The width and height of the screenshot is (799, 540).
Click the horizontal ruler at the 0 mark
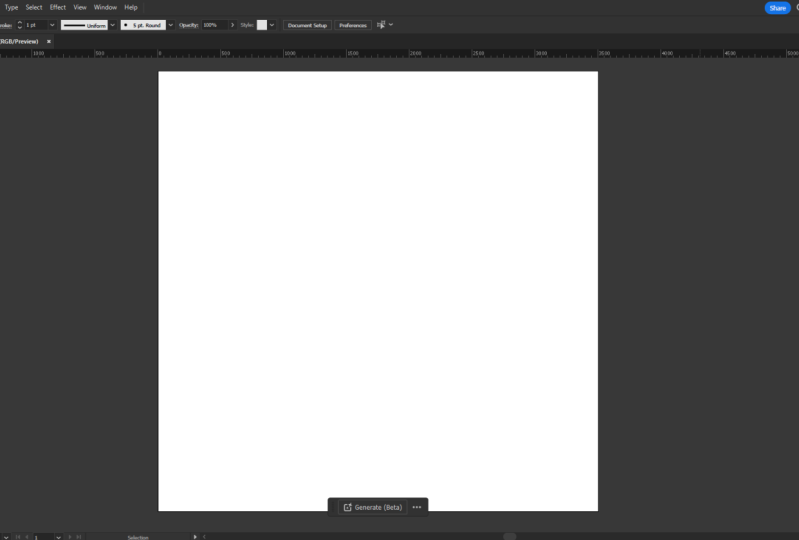(x=159, y=53)
